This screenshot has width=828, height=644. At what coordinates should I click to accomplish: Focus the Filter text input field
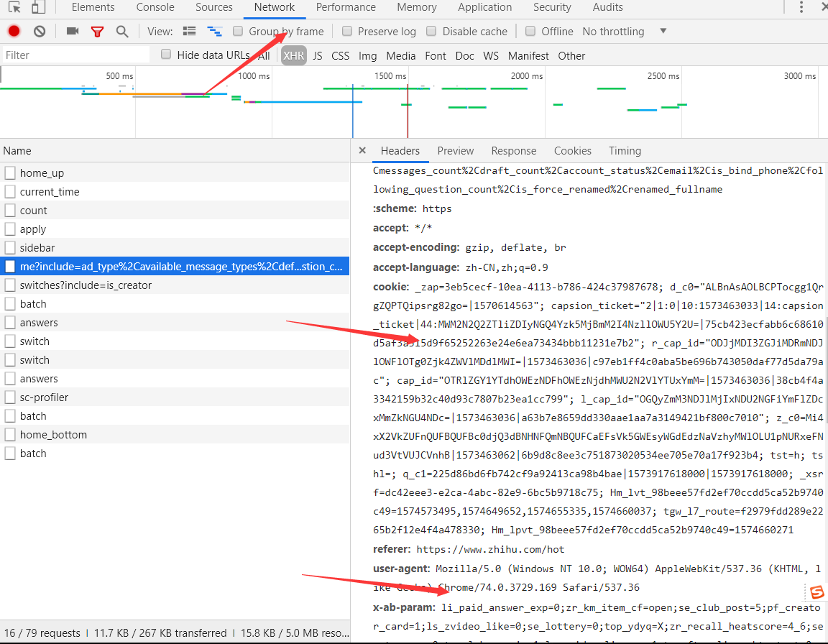pyautogui.click(x=75, y=55)
